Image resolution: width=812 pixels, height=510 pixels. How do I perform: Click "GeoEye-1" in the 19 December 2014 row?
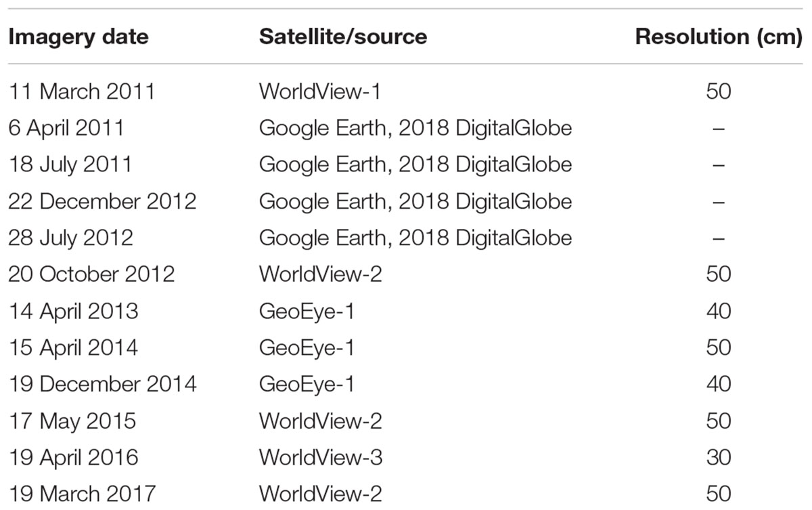coord(307,384)
